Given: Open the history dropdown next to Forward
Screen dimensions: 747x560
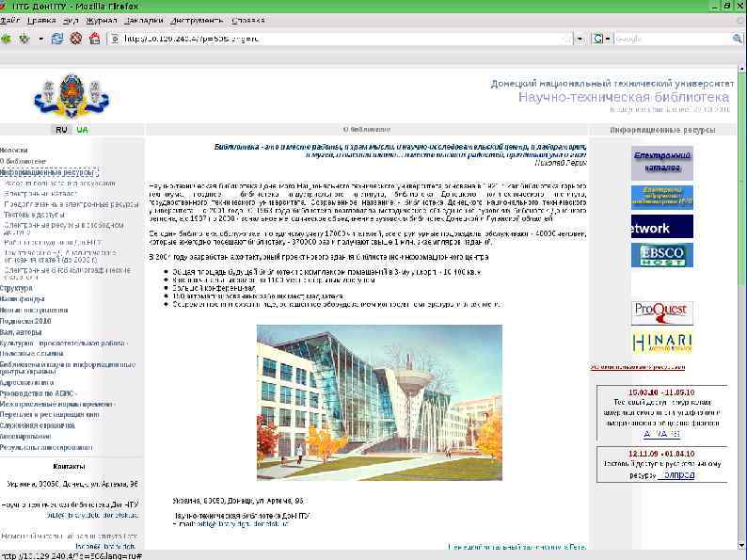Looking at the screenshot, I should pos(41,39).
